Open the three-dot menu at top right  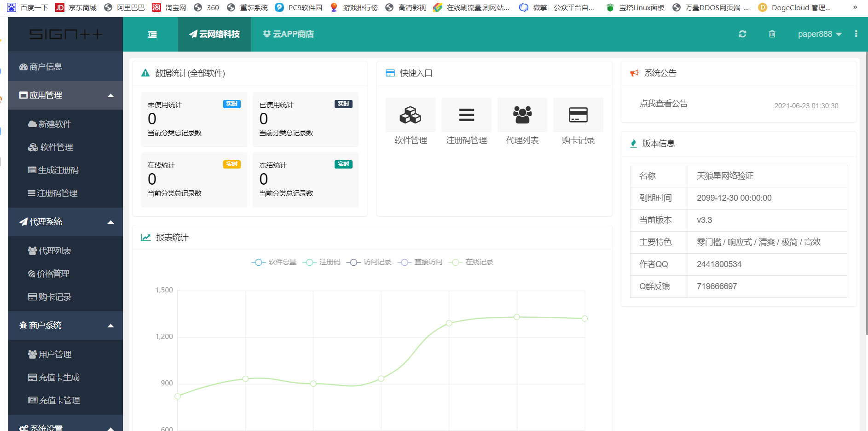click(856, 34)
